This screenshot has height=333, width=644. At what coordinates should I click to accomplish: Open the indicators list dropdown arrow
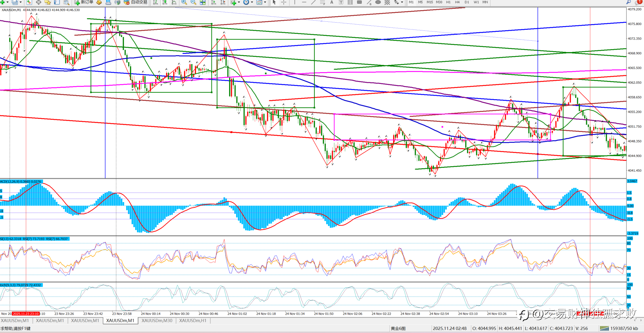click(239, 2)
